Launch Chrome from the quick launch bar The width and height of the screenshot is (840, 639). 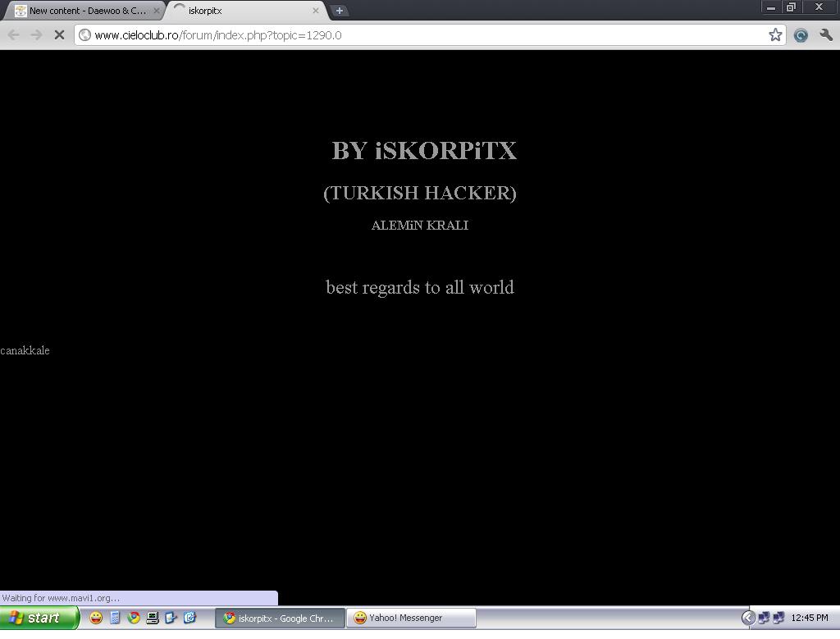pyautogui.click(x=134, y=618)
